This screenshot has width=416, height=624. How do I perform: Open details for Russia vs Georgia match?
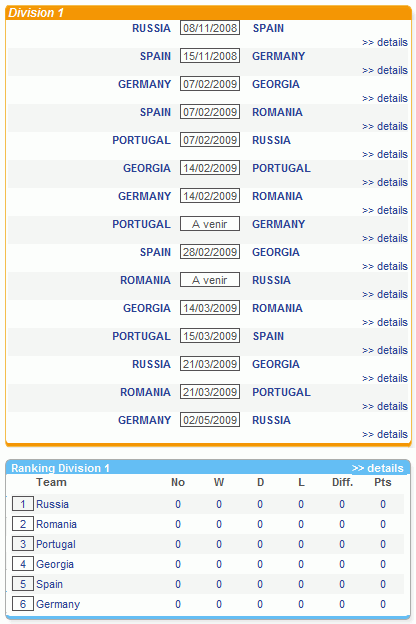click(x=385, y=378)
